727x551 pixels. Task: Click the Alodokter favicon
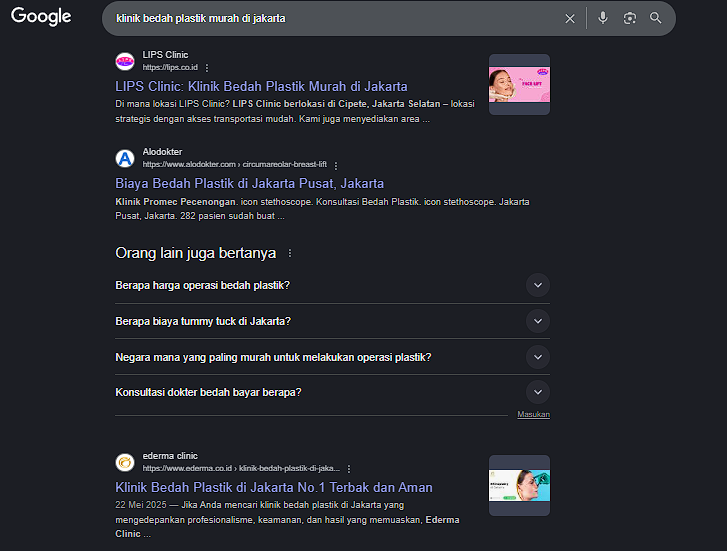pos(125,158)
